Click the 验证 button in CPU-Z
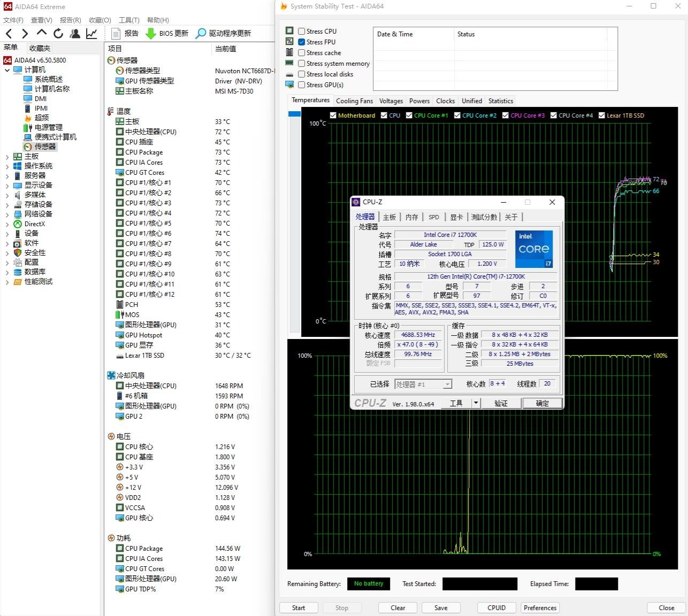Viewport: 688px width, 616px height. point(501,403)
